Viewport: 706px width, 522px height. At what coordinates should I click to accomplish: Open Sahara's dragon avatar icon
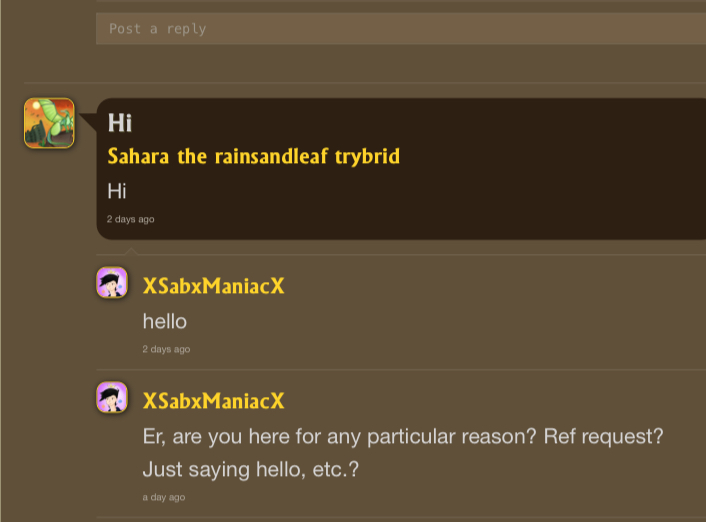click(49, 123)
